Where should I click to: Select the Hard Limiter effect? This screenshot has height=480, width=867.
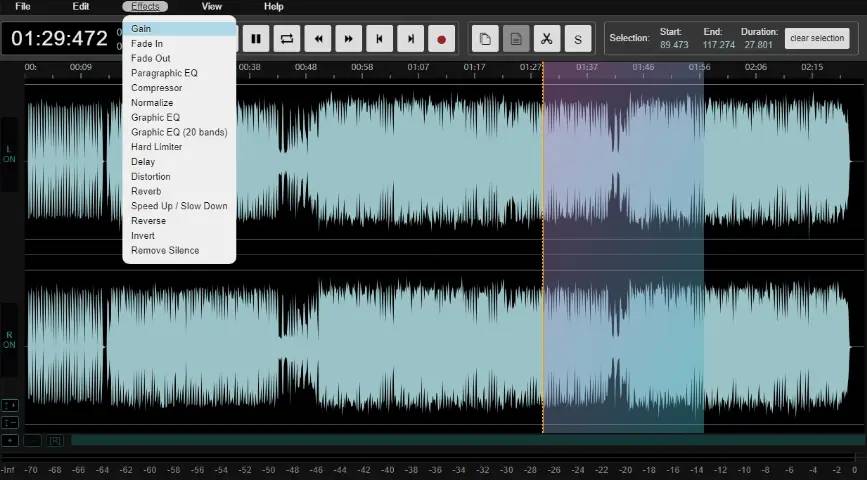[x=179, y=147]
